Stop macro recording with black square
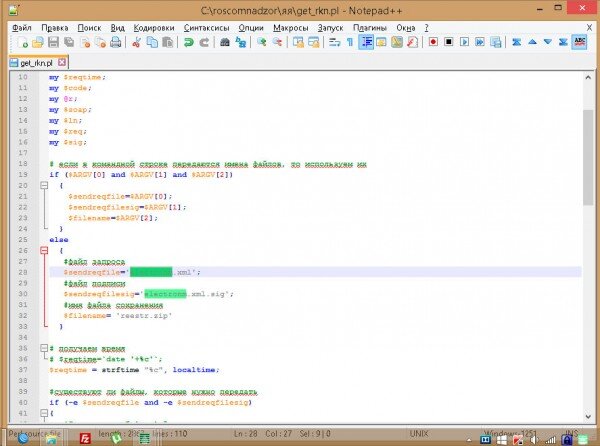This screenshot has height=446, width=600. [x=449, y=42]
